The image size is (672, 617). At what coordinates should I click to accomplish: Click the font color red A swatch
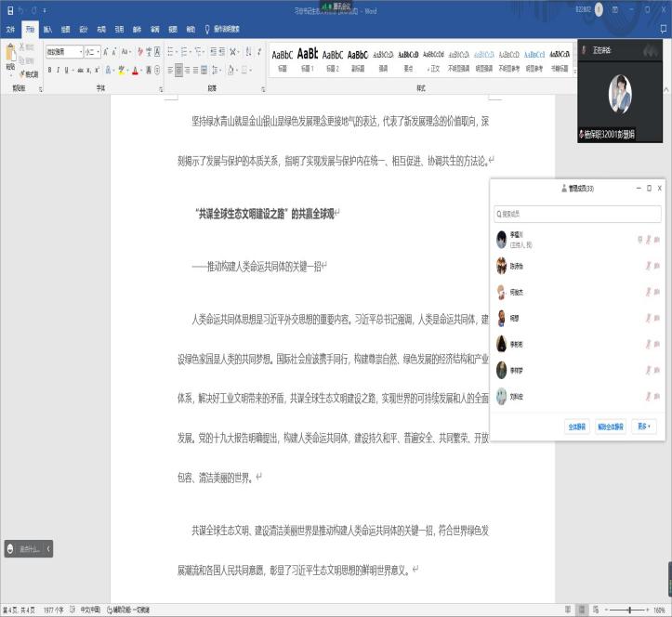(135, 70)
